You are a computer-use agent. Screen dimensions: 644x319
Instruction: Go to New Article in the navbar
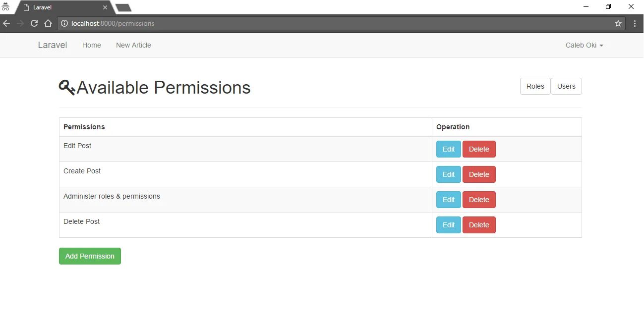tap(133, 45)
